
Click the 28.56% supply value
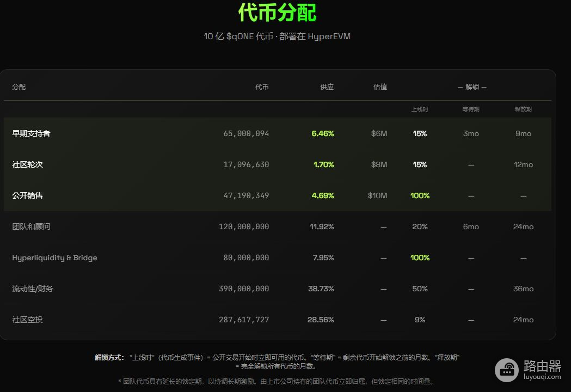(321, 320)
